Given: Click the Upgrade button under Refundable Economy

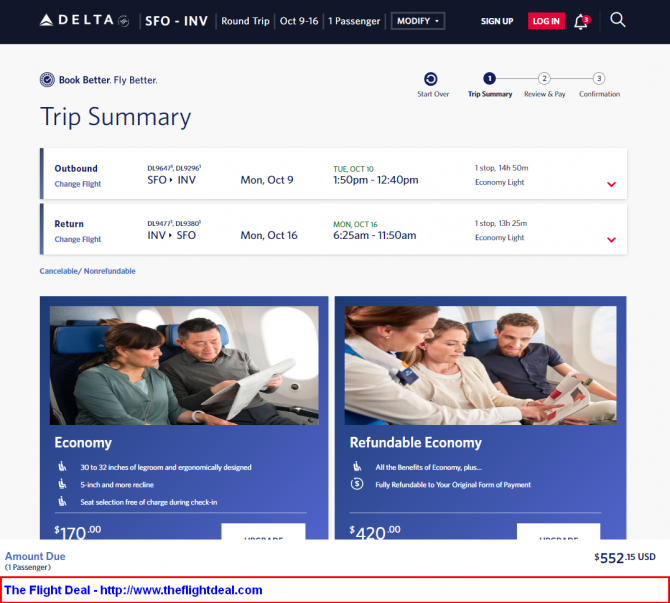Looking at the screenshot, I should 558,531.
